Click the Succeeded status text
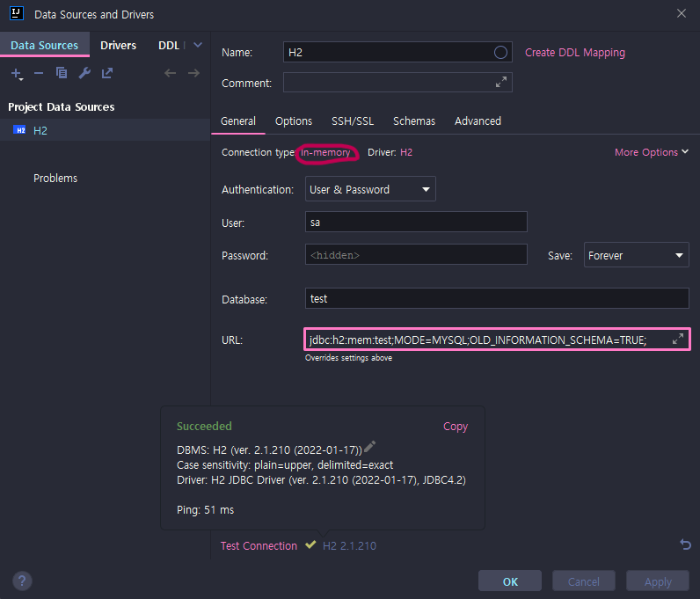The height and width of the screenshot is (599, 700). 204,426
